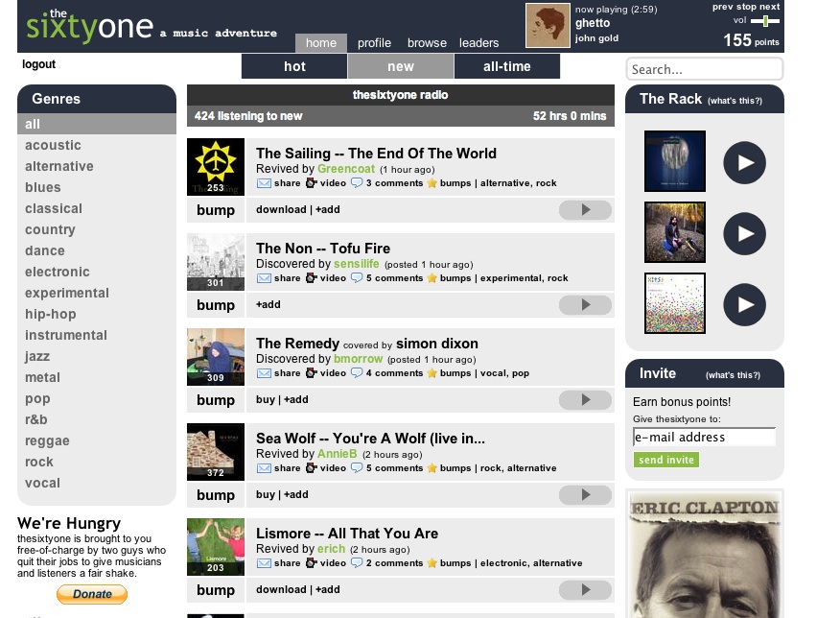Play The Sailing track with gray play button
This screenshot has height=618, width=840.
(585, 210)
